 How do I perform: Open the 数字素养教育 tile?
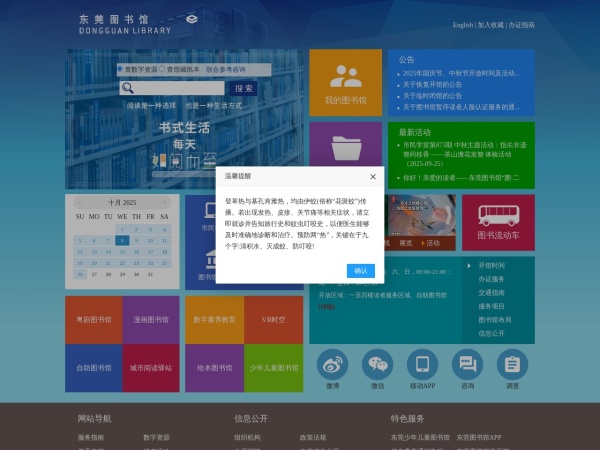[x=214, y=320]
